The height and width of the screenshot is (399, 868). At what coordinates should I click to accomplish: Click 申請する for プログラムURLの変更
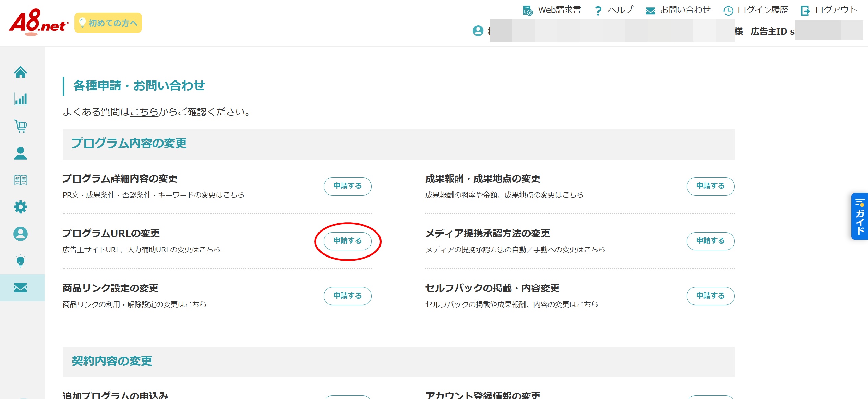pos(348,241)
